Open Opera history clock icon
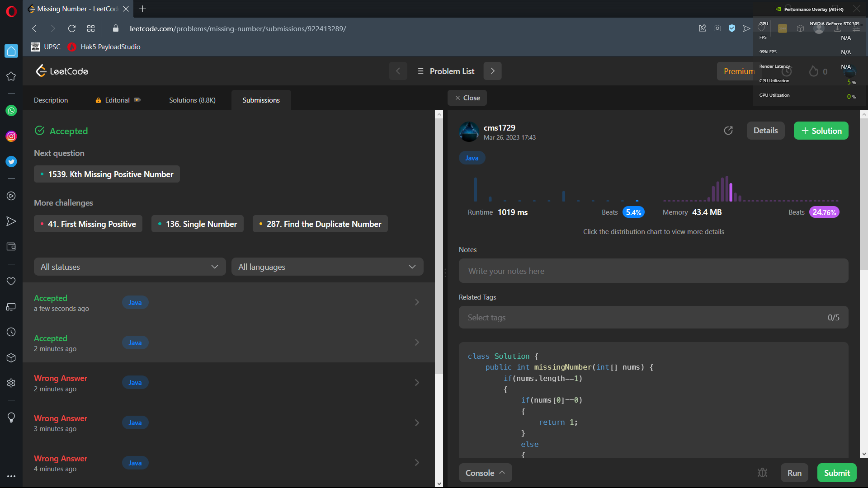 [11, 332]
